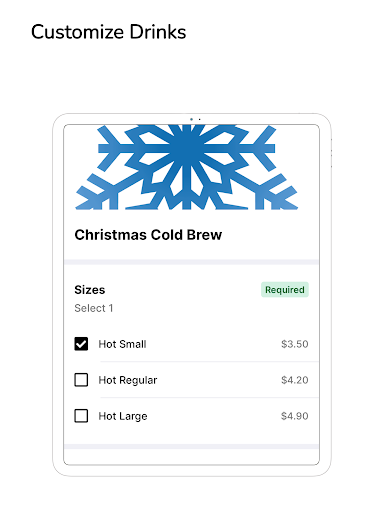Click the $4.90 price
Viewport: 384px width, 512px height.
pyautogui.click(x=295, y=416)
